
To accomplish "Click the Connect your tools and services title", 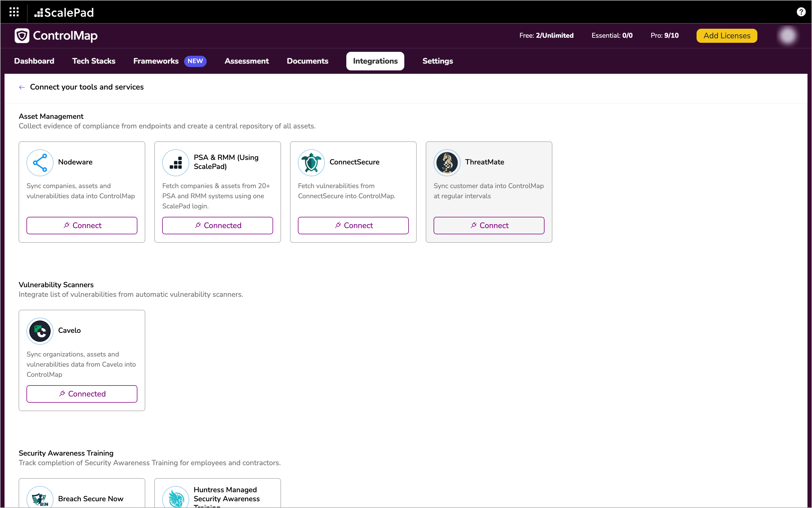I will [x=87, y=87].
